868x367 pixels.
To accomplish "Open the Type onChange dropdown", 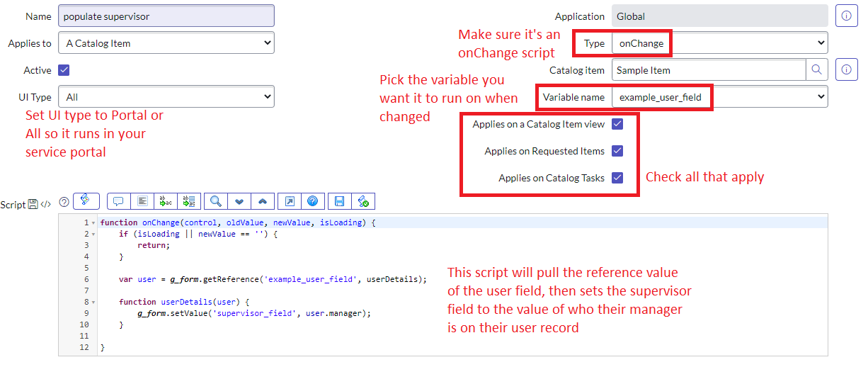I will [x=719, y=43].
